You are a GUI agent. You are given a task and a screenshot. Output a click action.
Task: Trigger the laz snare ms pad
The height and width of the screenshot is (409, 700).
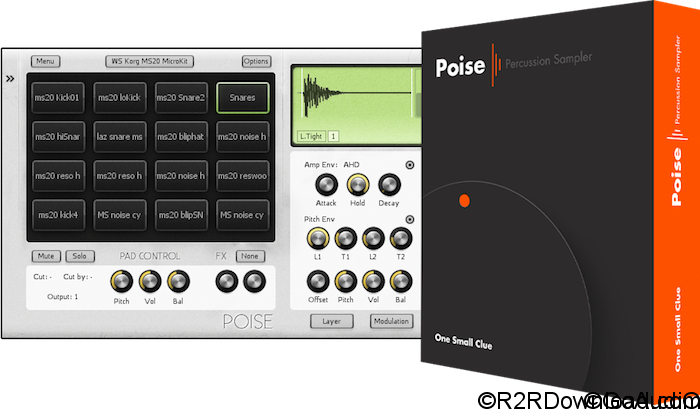click(x=120, y=137)
